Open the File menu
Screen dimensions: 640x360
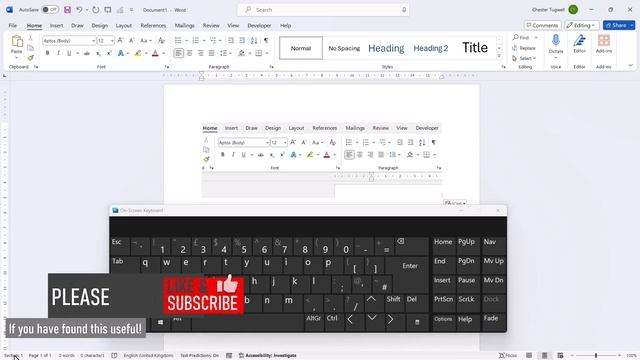[x=13, y=25]
